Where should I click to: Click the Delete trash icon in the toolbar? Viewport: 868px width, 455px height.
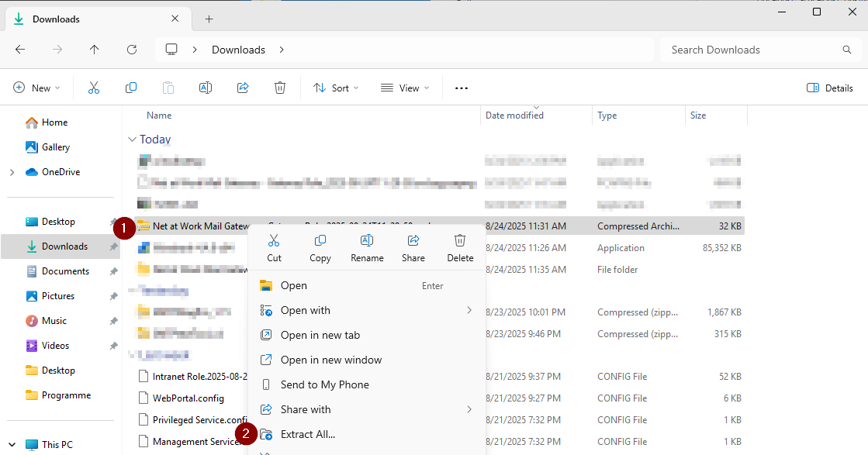tap(280, 88)
